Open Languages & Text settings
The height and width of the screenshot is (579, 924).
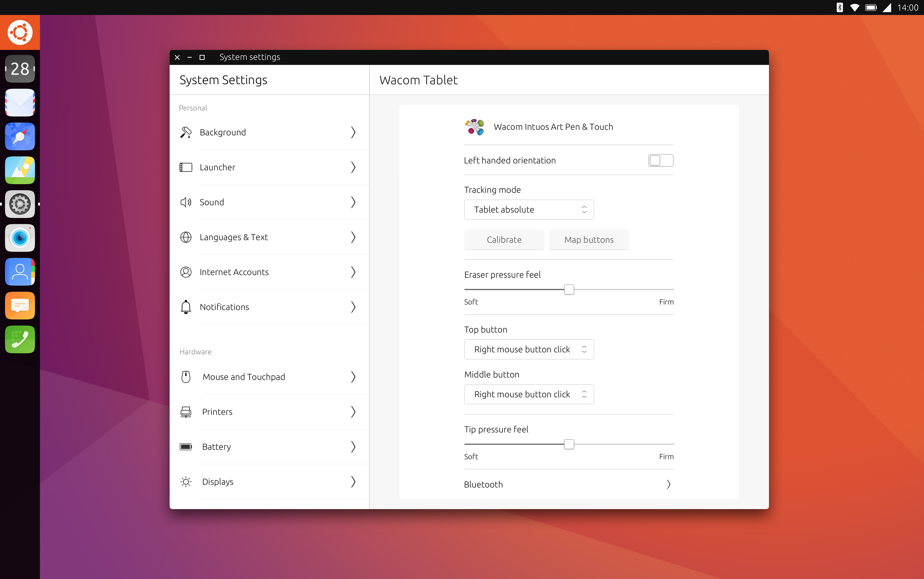[269, 237]
